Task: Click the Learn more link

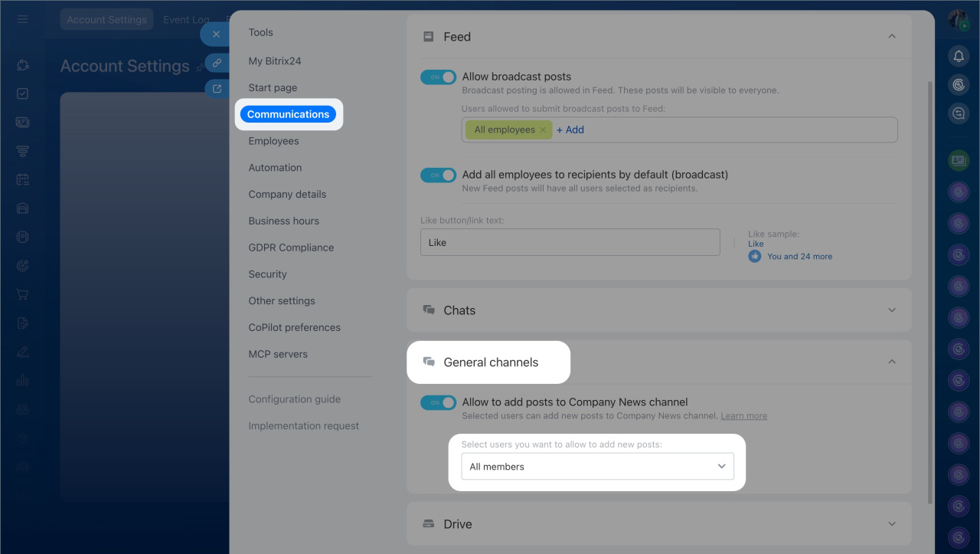Action: pyautogui.click(x=743, y=416)
